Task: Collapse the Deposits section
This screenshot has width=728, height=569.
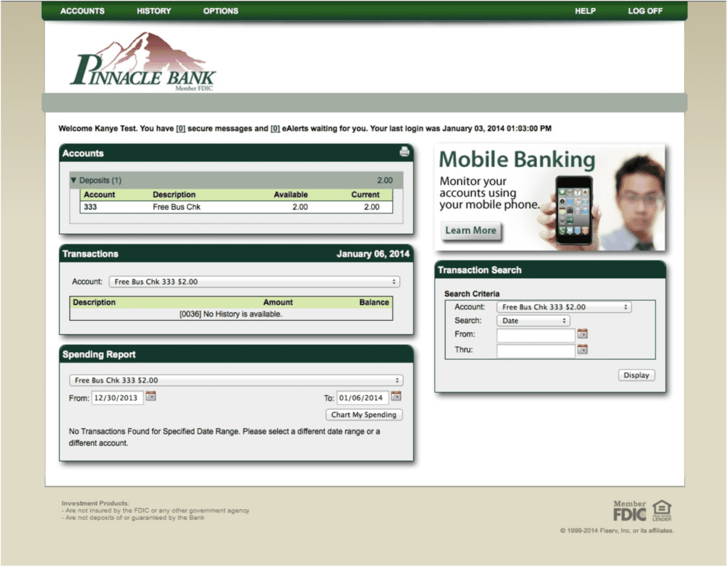Action: (x=74, y=180)
